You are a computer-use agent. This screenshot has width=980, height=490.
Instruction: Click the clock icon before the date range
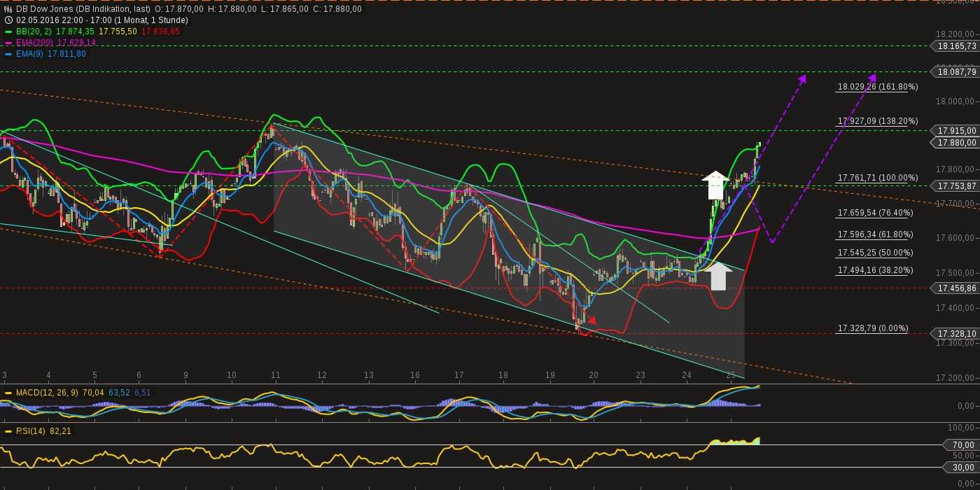[x=8, y=20]
